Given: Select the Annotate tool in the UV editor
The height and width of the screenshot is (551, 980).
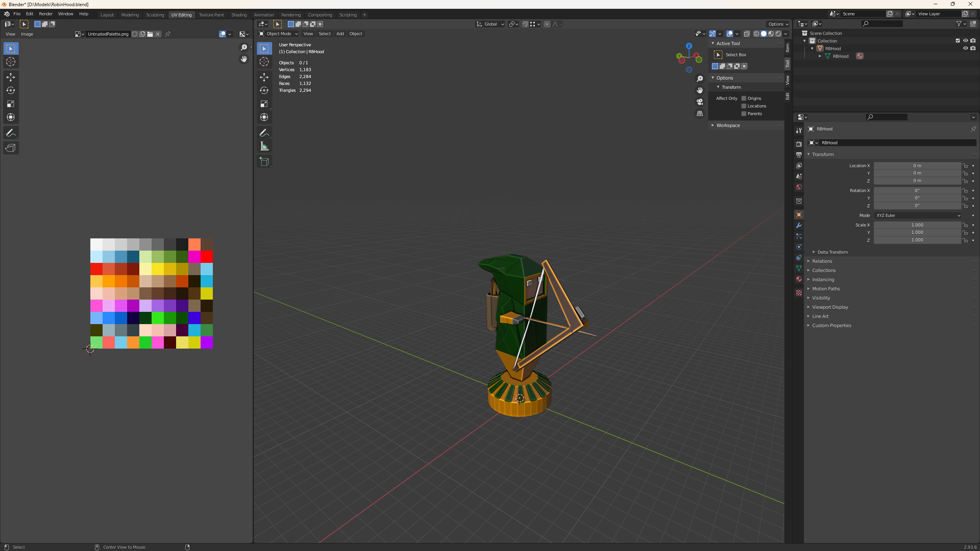Looking at the screenshot, I should (x=11, y=133).
